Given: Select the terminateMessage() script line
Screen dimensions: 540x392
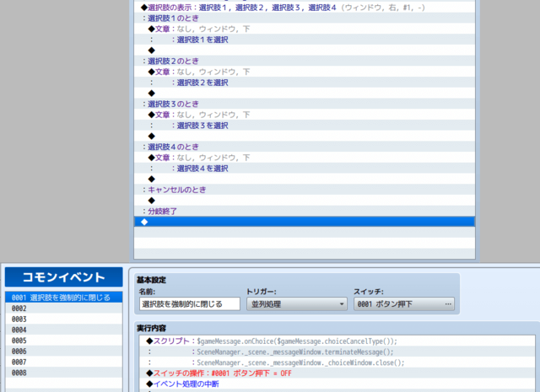Looking at the screenshot, I should (x=337, y=352).
